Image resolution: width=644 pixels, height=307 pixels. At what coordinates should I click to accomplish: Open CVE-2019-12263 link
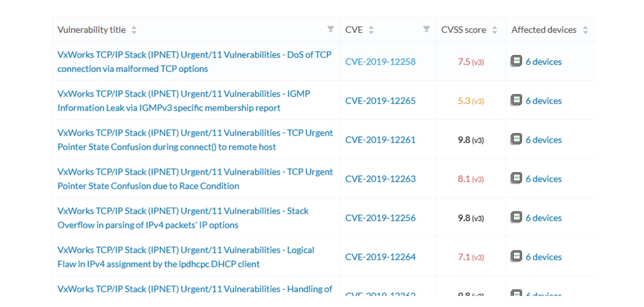coord(380,179)
